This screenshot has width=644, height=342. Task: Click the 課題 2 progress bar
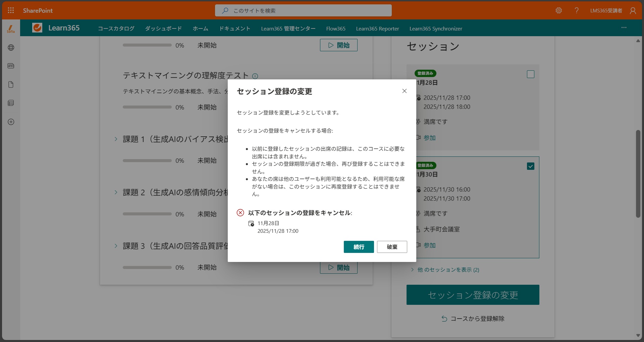147,214
